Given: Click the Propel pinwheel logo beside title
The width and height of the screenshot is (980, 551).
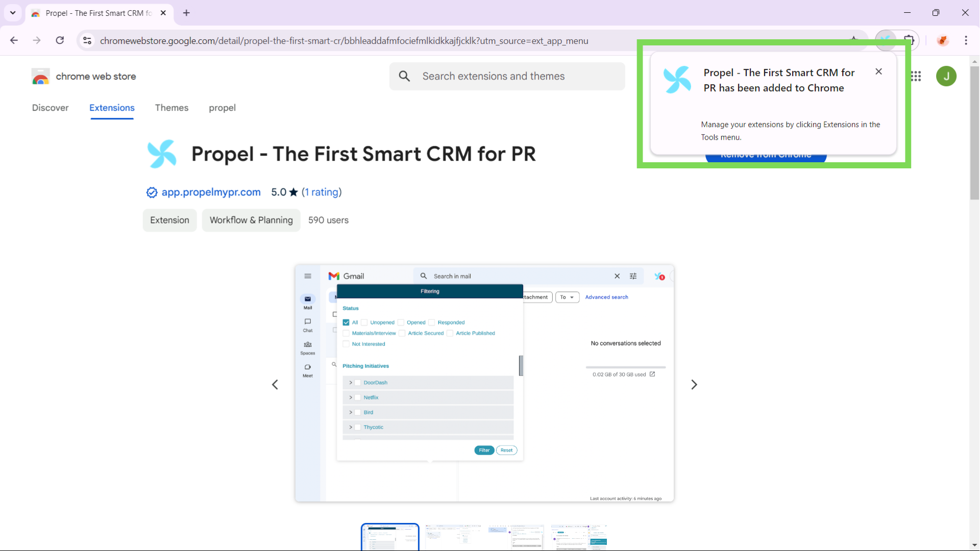Looking at the screenshot, I should tap(162, 154).
